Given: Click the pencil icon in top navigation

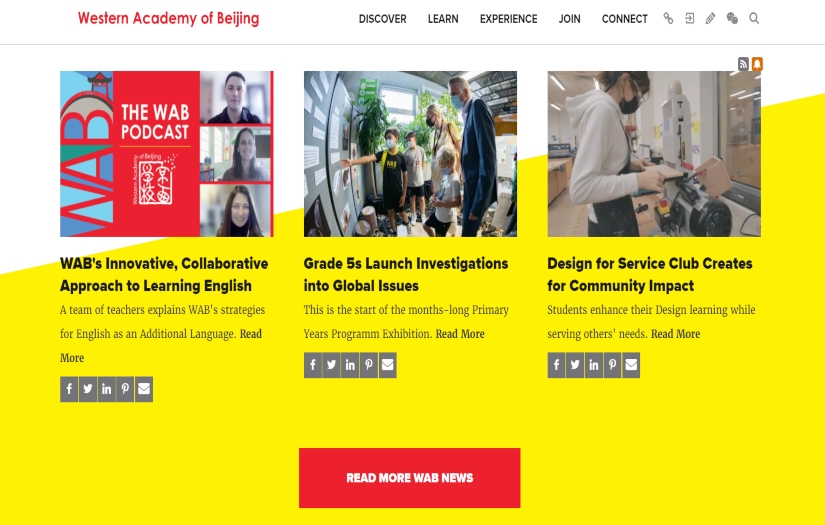Looking at the screenshot, I should point(710,18).
